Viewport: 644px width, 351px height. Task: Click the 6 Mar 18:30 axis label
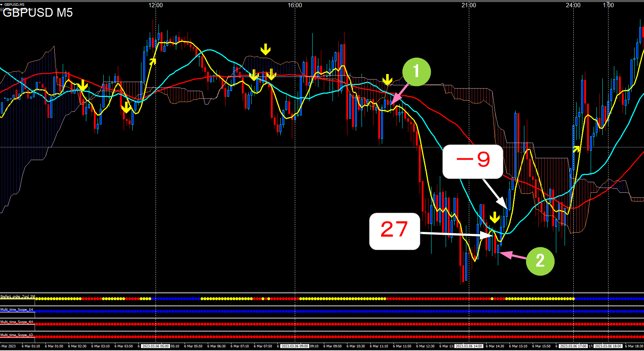coord(634,346)
